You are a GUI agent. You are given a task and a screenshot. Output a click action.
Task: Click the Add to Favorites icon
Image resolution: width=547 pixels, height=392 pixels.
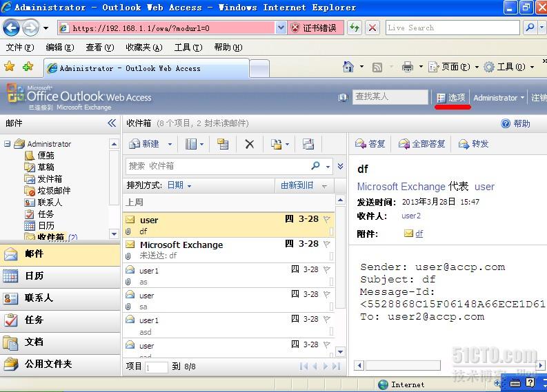tap(28, 66)
